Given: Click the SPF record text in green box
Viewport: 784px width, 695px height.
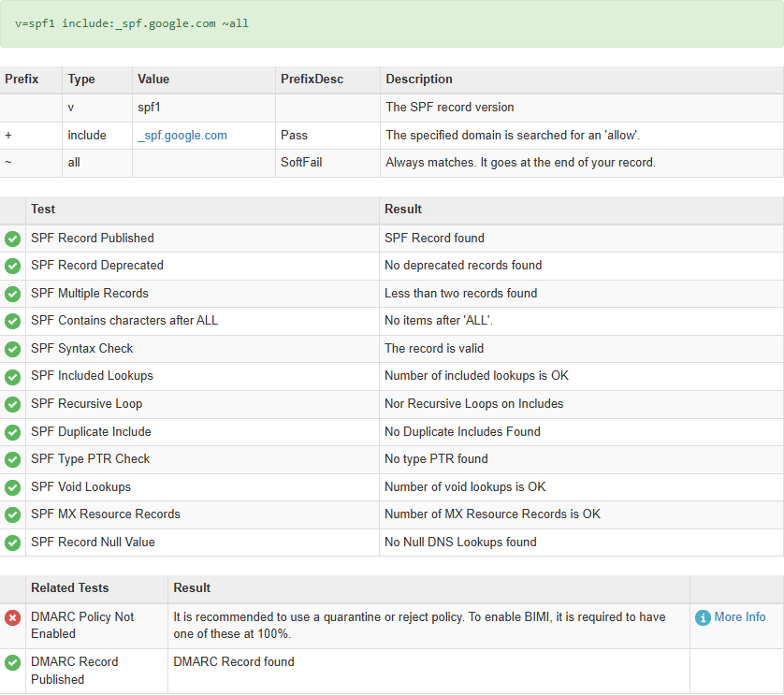Looking at the screenshot, I should [132, 23].
